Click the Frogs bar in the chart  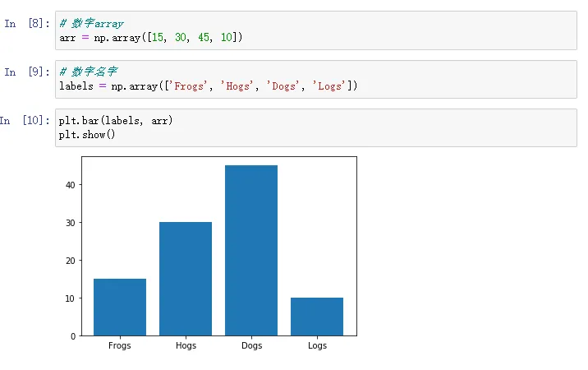point(120,307)
